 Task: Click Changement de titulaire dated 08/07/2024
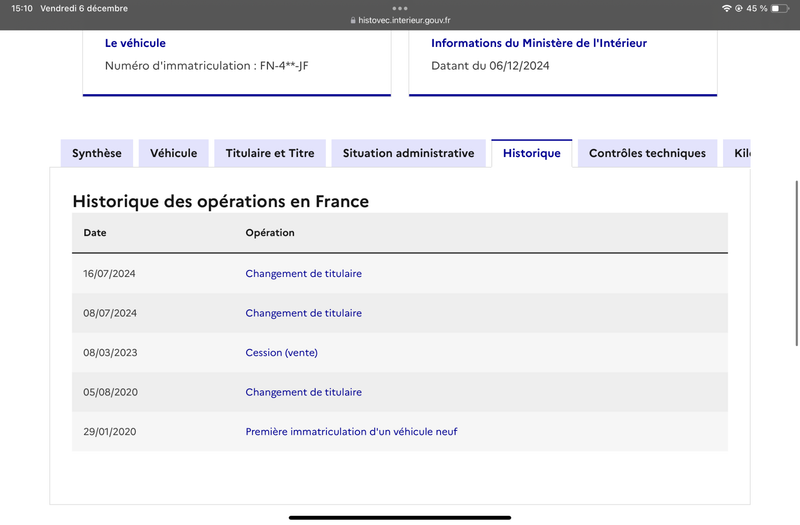[x=304, y=313]
